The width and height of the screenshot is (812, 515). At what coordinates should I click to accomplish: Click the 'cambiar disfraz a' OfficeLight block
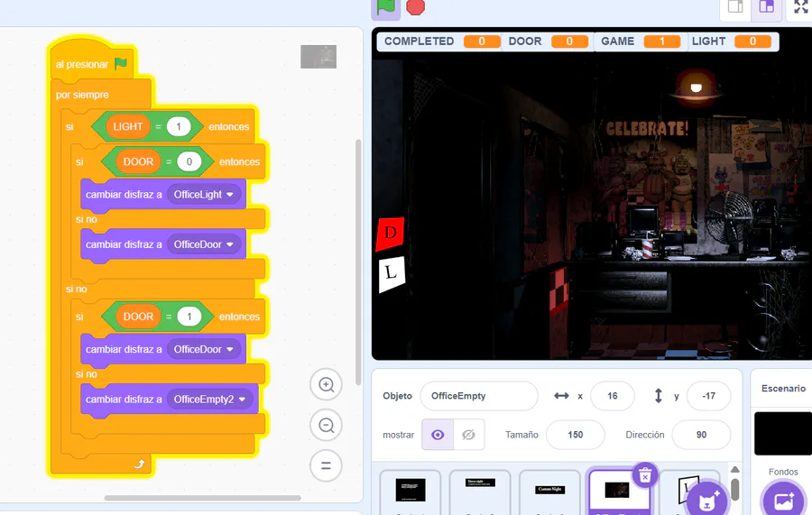coord(163,195)
